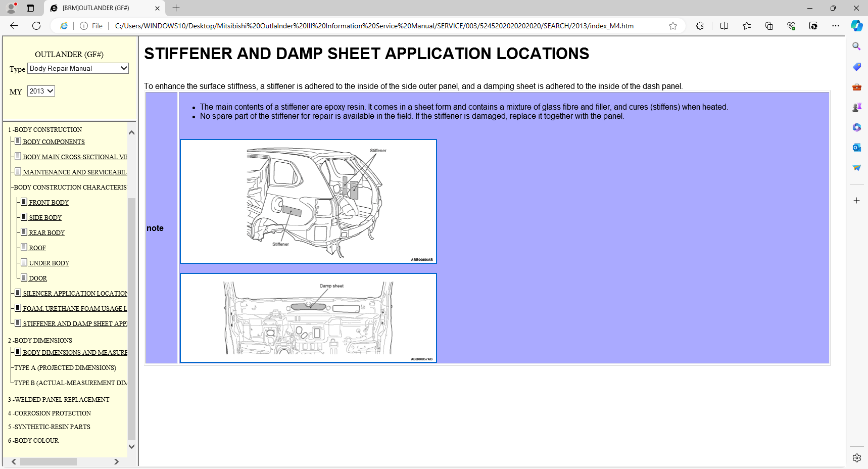
Task: Click the Back navigation arrow
Action: click(14, 26)
